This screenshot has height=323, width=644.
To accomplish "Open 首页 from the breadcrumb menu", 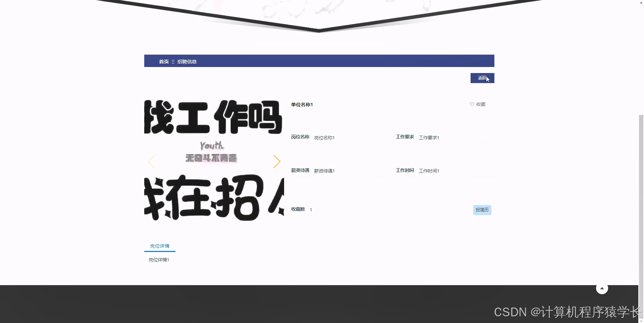I will tap(164, 61).
